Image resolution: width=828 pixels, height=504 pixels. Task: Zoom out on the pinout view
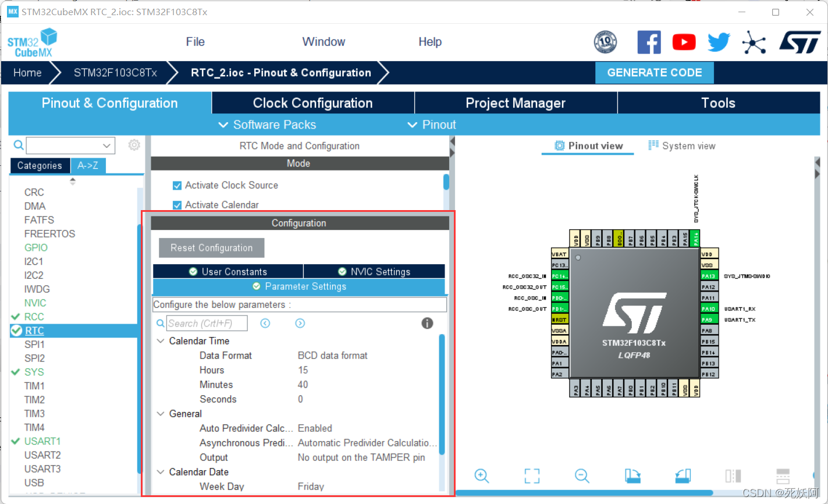582,475
